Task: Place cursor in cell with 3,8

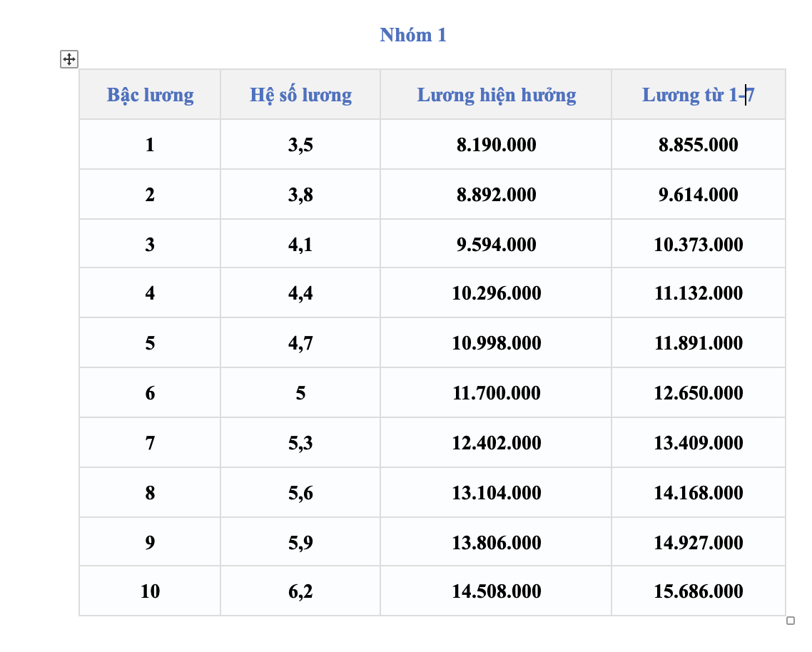Action: 300,194
